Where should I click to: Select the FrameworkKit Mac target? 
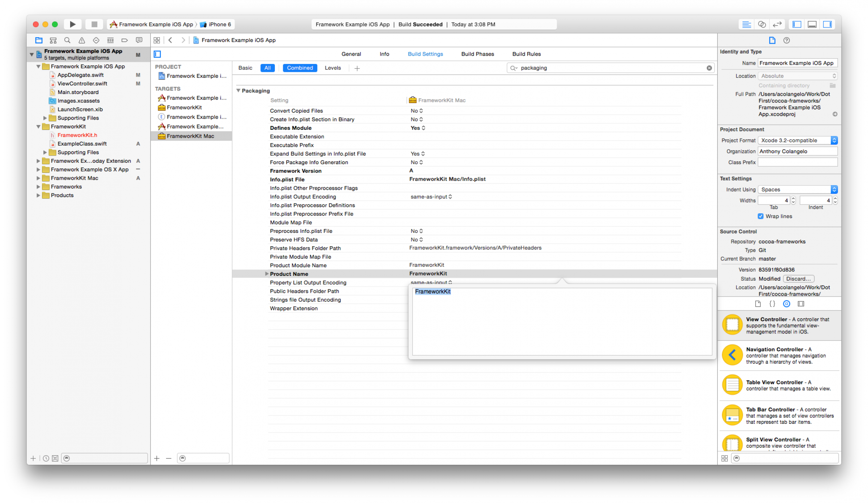tap(191, 136)
